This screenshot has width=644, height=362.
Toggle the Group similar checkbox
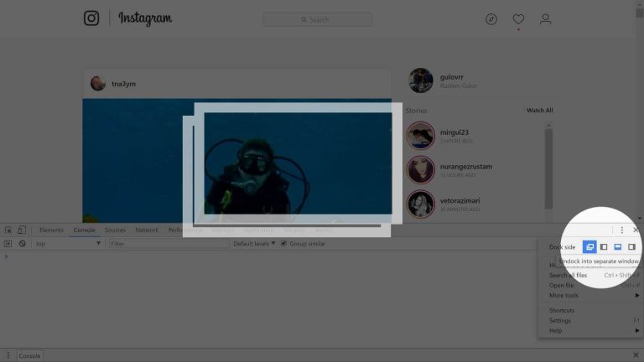tap(283, 243)
